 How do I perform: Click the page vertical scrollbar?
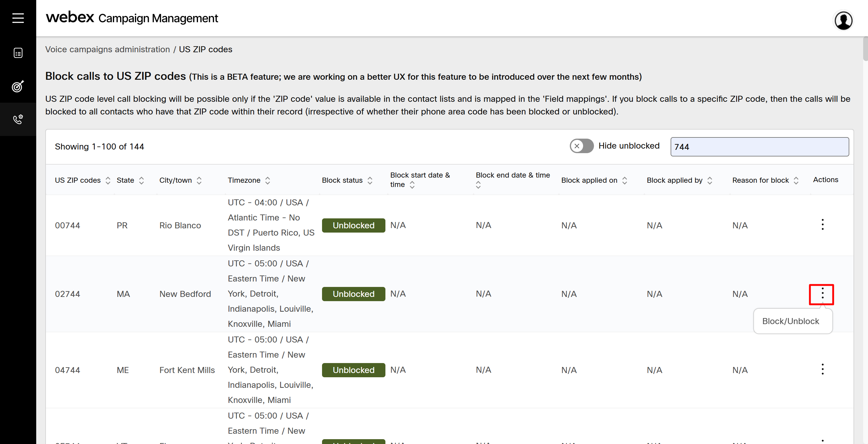click(865, 49)
